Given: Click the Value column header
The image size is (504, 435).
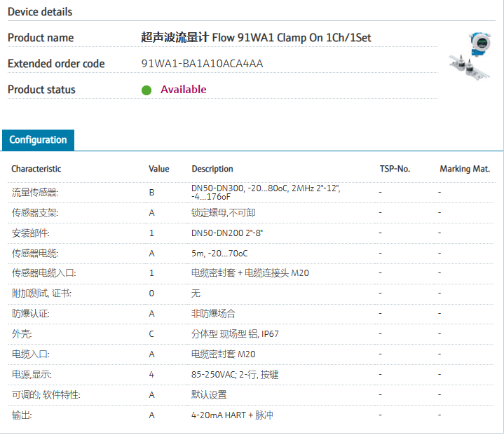Looking at the screenshot, I should (x=158, y=169).
